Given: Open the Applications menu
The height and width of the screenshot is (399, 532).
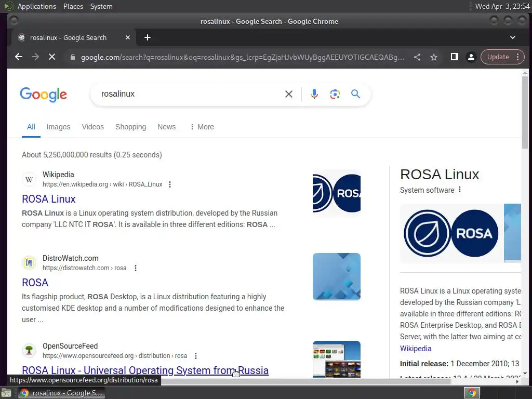Looking at the screenshot, I should click(x=37, y=6).
